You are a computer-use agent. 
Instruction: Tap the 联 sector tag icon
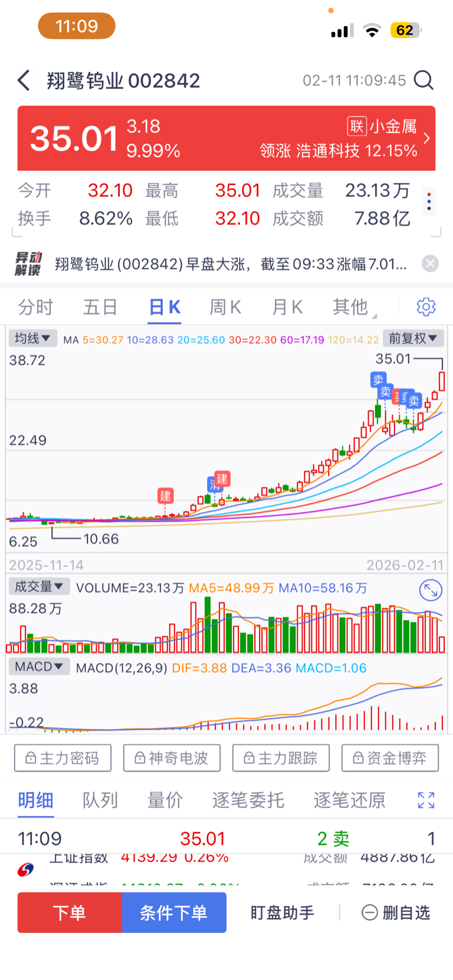click(357, 126)
